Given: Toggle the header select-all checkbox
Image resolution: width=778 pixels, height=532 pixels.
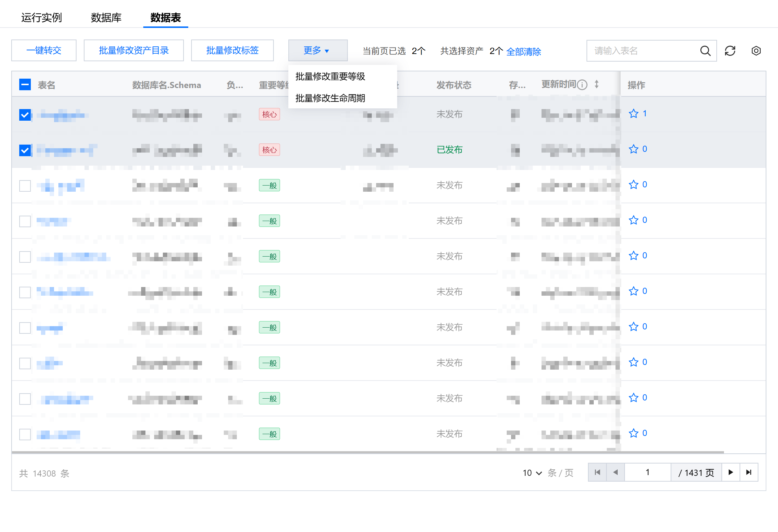Looking at the screenshot, I should [25, 85].
